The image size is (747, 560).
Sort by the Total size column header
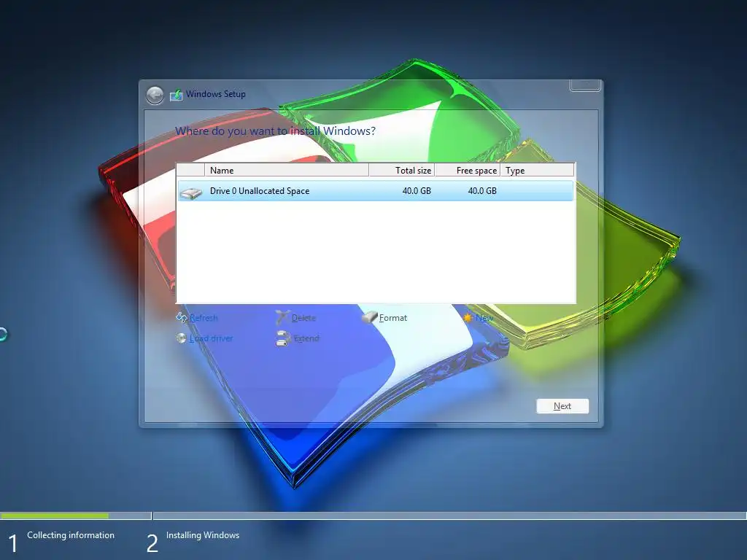pos(402,170)
